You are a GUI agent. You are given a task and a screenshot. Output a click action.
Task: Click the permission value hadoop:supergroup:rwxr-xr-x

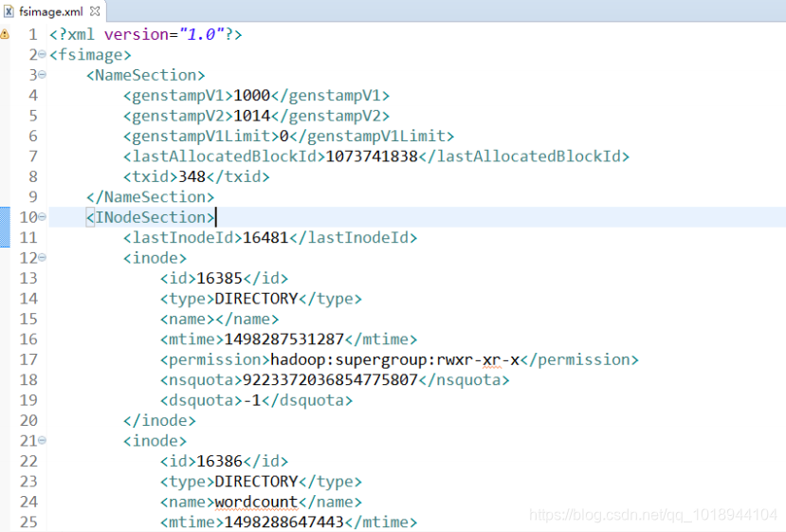395,359
